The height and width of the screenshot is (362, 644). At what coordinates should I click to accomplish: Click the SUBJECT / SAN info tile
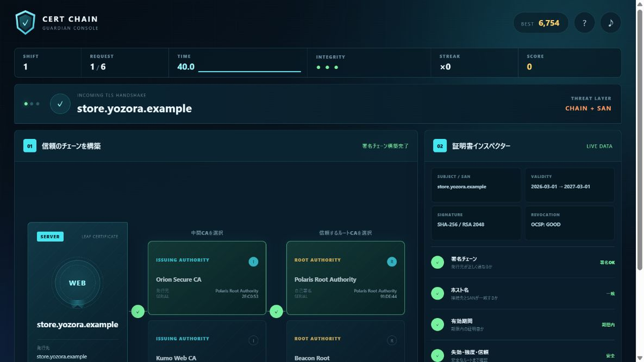[x=476, y=185]
